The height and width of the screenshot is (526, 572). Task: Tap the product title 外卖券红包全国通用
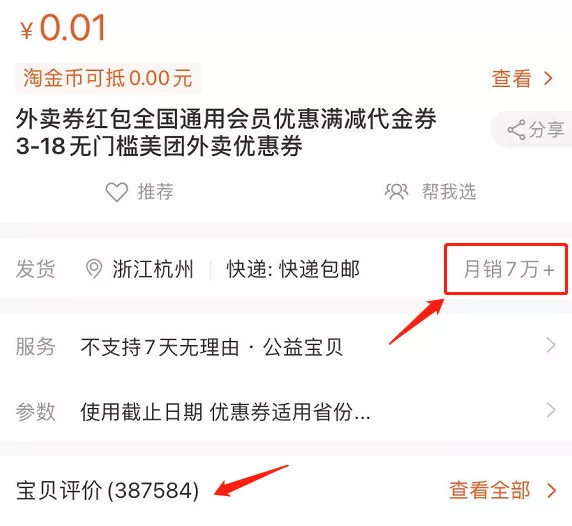point(226,132)
